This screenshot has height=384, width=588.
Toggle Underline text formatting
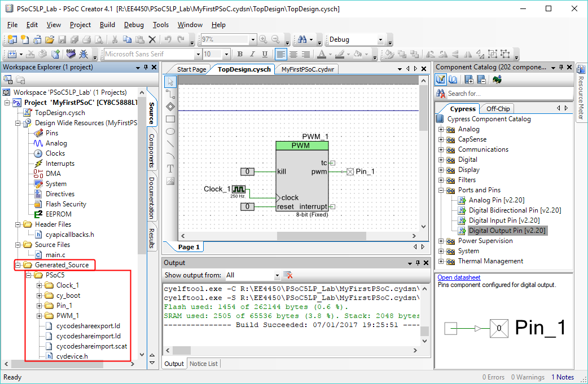coord(265,54)
